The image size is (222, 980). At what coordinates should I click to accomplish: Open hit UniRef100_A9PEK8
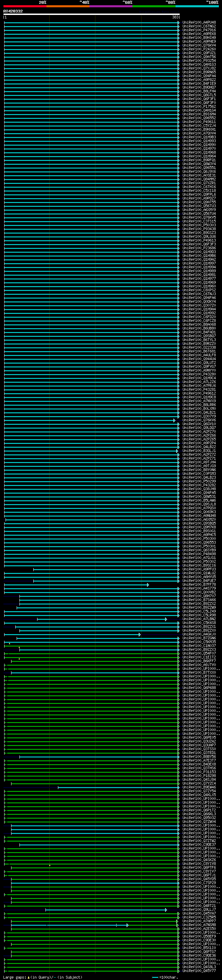point(199,34)
